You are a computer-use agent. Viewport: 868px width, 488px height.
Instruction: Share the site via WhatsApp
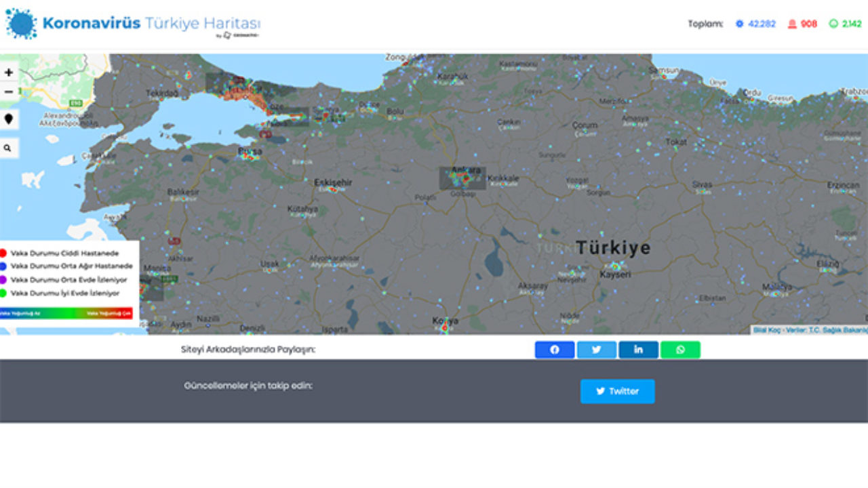point(680,350)
